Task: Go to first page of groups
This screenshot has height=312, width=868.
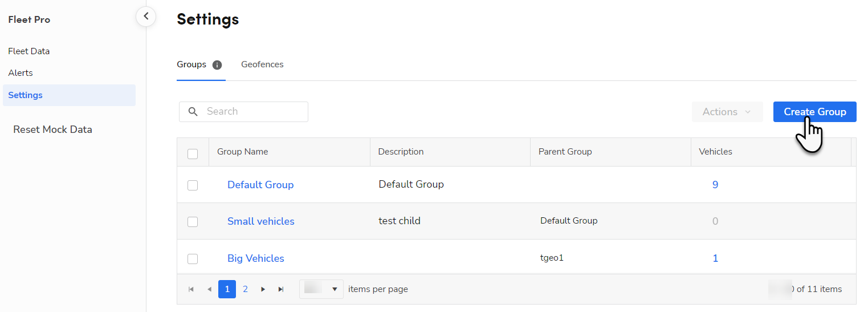Action: pyautogui.click(x=191, y=289)
